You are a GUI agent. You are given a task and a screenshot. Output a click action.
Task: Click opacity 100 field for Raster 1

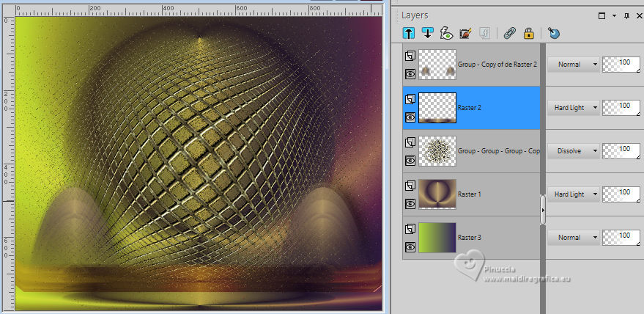point(621,194)
